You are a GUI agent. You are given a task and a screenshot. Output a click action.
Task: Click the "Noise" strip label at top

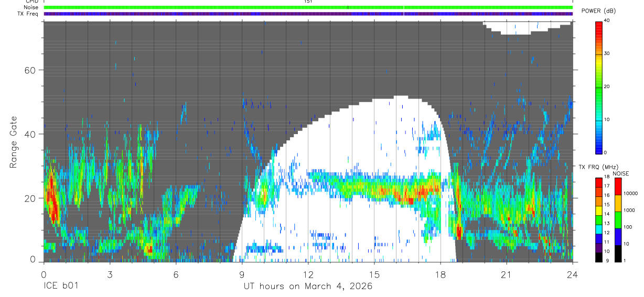point(32,7)
